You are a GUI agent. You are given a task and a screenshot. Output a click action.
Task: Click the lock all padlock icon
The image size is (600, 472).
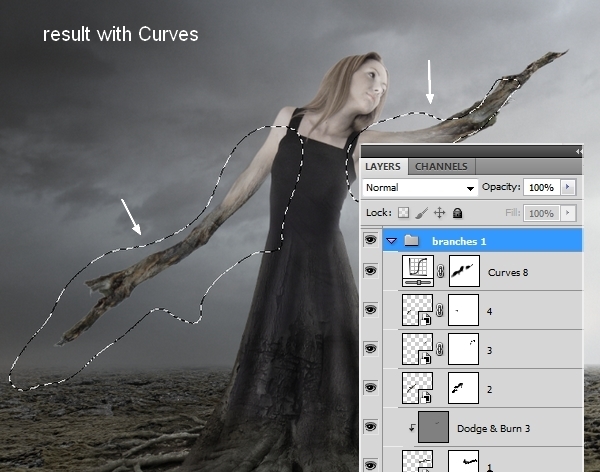click(x=457, y=213)
